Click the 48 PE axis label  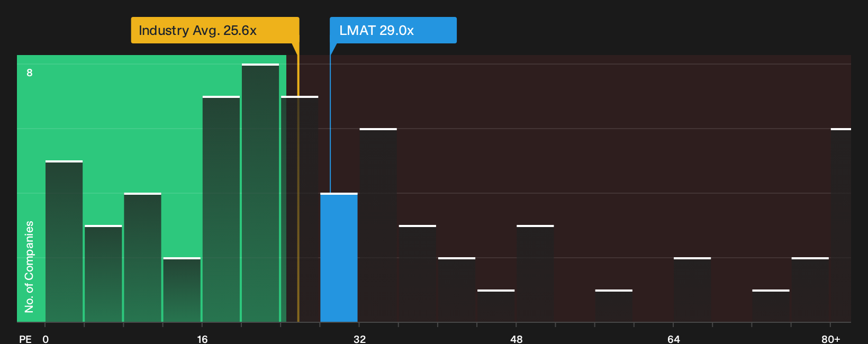coord(517,339)
